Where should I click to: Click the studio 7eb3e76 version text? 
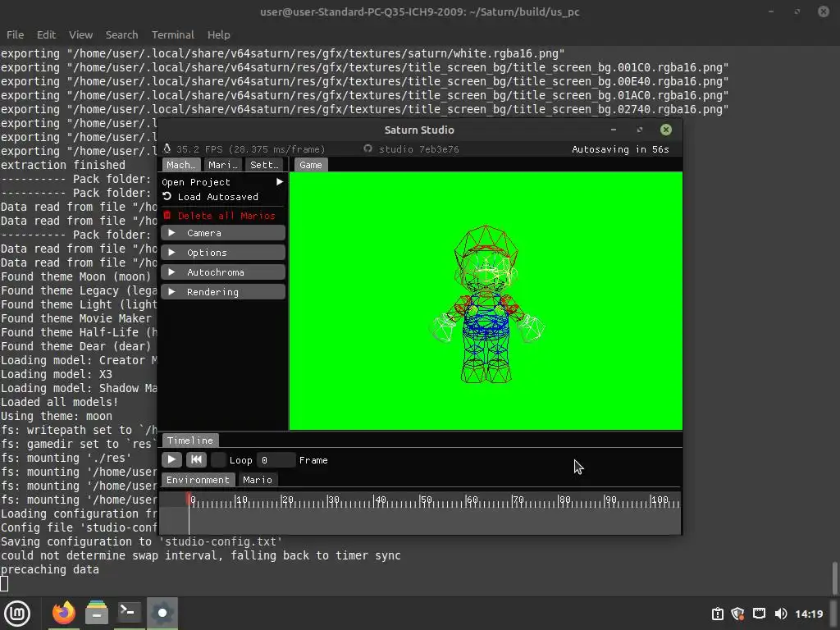pos(419,149)
